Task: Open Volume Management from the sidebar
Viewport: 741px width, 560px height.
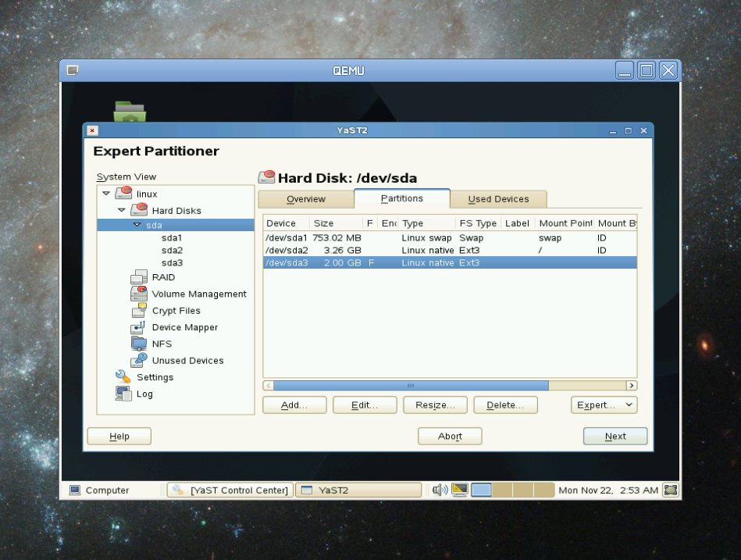Action: [x=137, y=294]
